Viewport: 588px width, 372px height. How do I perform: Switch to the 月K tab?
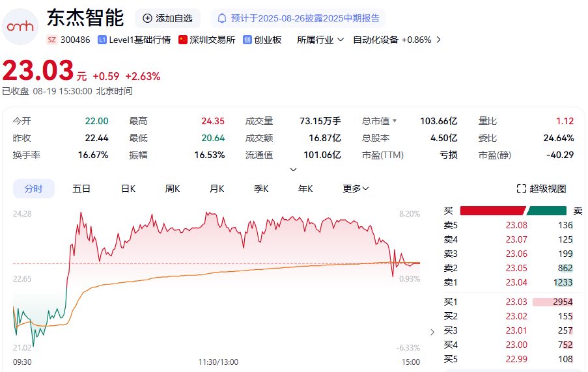[217, 189]
